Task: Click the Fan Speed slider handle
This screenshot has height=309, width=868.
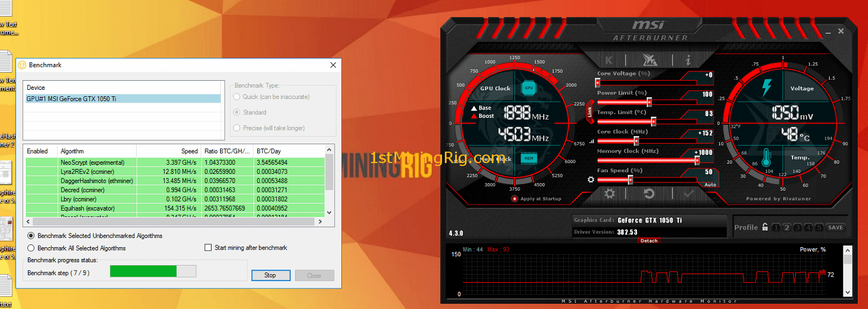Action: click(630, 180)
